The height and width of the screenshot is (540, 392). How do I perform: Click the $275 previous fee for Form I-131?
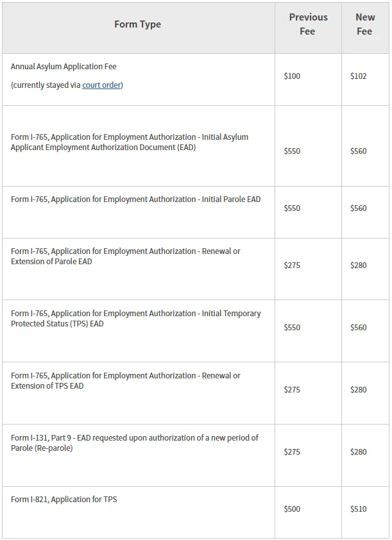[292, 452]
